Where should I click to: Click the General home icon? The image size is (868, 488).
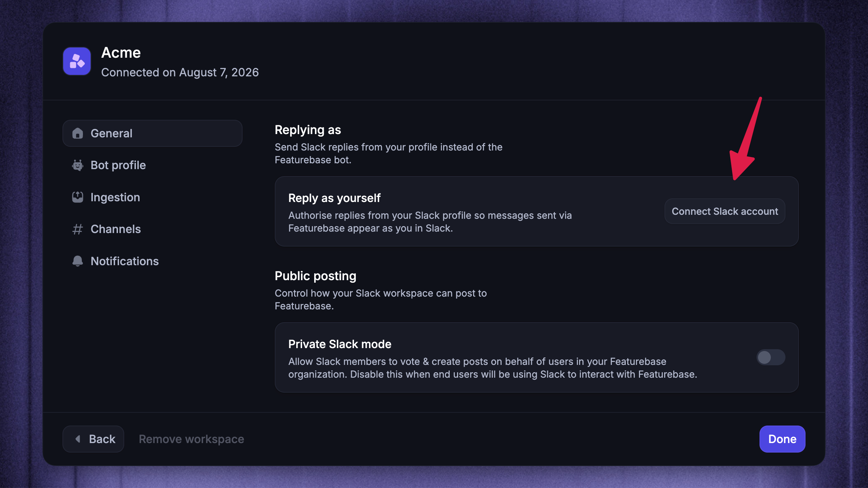[77, 133]
